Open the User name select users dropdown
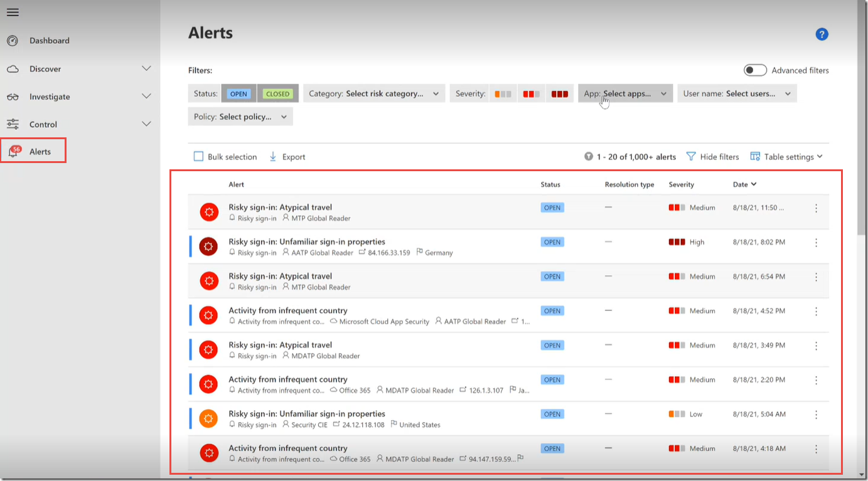Screen dimensions: 868x481 click(x=736, y=93)
